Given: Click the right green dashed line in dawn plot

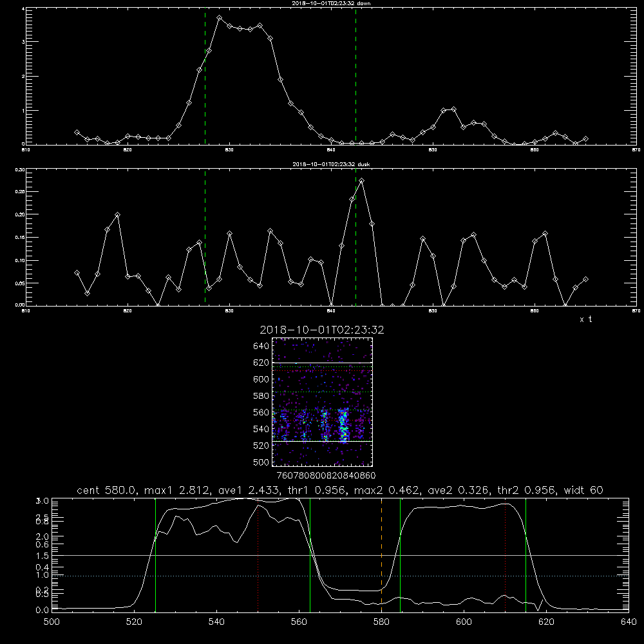Looking at the screenshot, I should click(x=355, y=76).
